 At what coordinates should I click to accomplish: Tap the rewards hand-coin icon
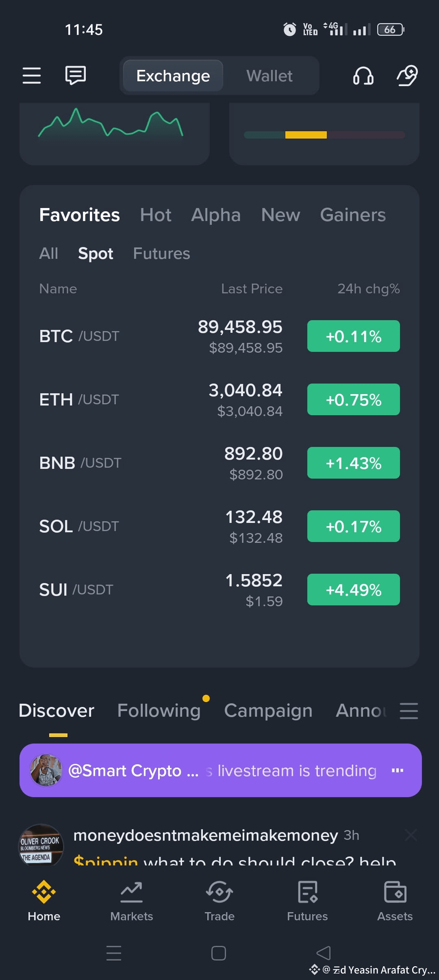point(407,76)
